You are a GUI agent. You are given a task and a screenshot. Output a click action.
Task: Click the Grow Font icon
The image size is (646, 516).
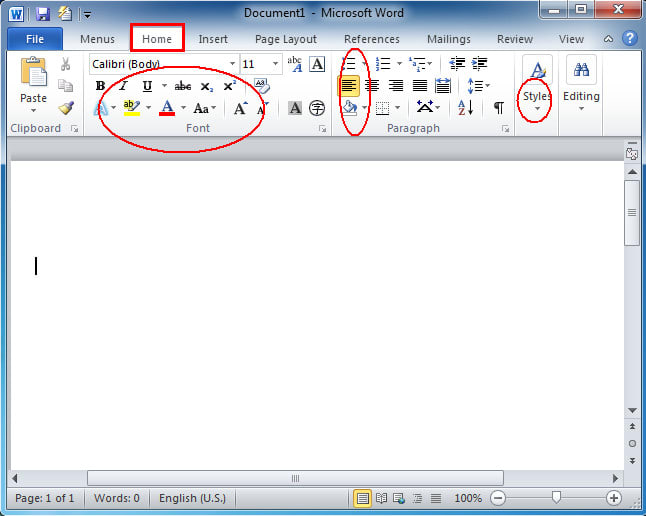241,108
